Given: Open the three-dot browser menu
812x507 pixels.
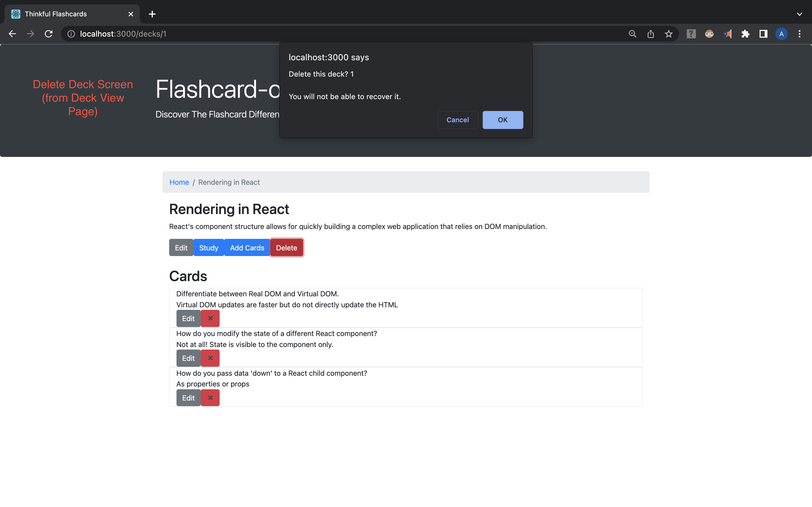Looking at the screenshot, I should tap(800, 34).
